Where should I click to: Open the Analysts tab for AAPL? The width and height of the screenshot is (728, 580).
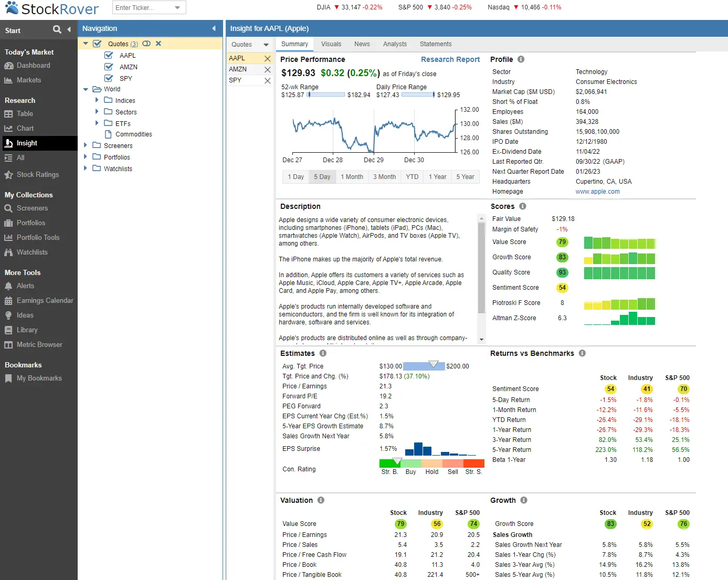point(395,44)
